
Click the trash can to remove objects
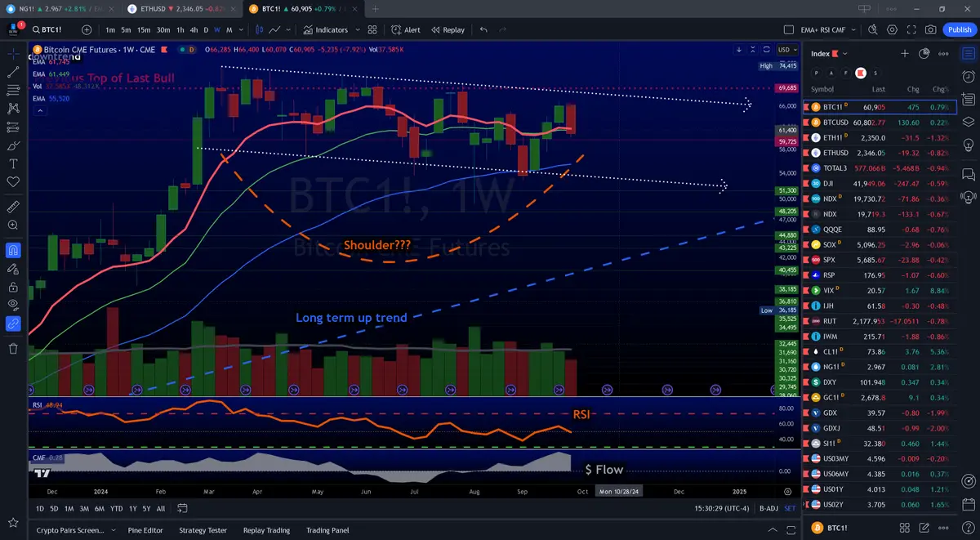pos(13,348)
